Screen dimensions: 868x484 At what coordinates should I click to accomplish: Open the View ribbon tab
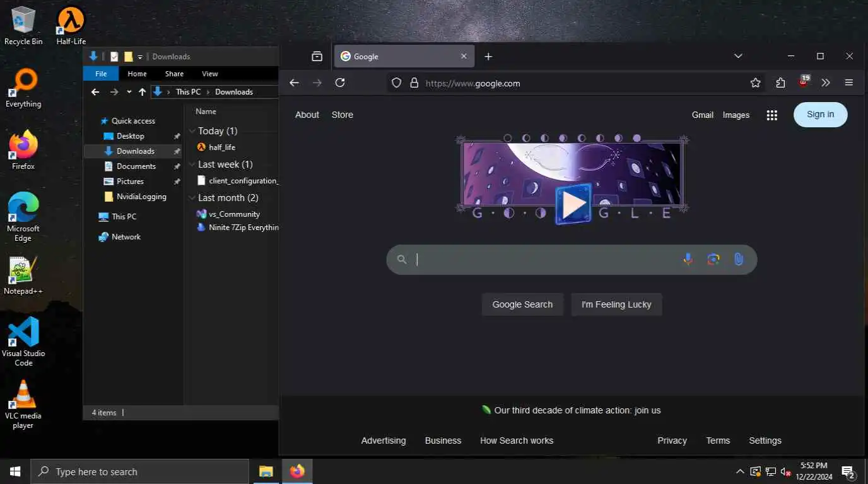(x=210, y=74)
